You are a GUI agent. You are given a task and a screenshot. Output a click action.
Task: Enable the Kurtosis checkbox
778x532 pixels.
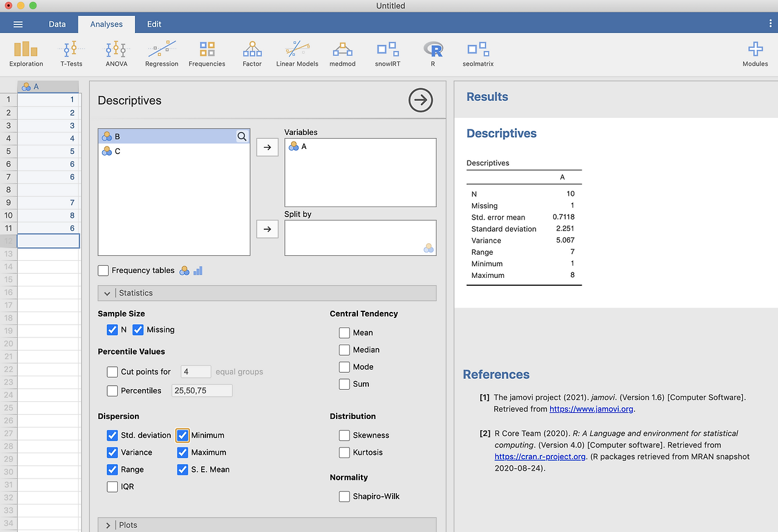(344, 452)
